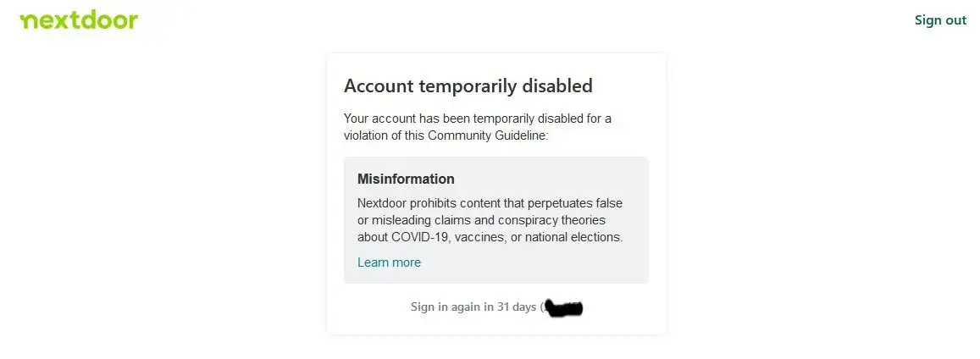Click the word "disabled" in the card heading
The width and height of the screenshot is (980, 359).
pos(556,86)
